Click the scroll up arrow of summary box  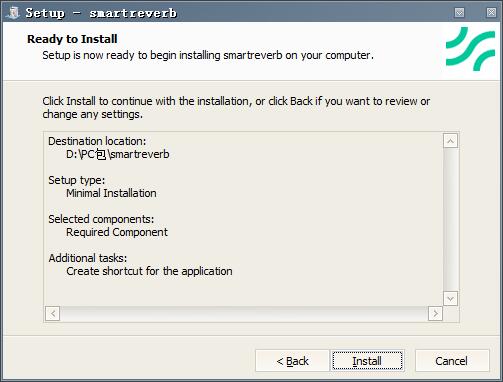(450, 141)
